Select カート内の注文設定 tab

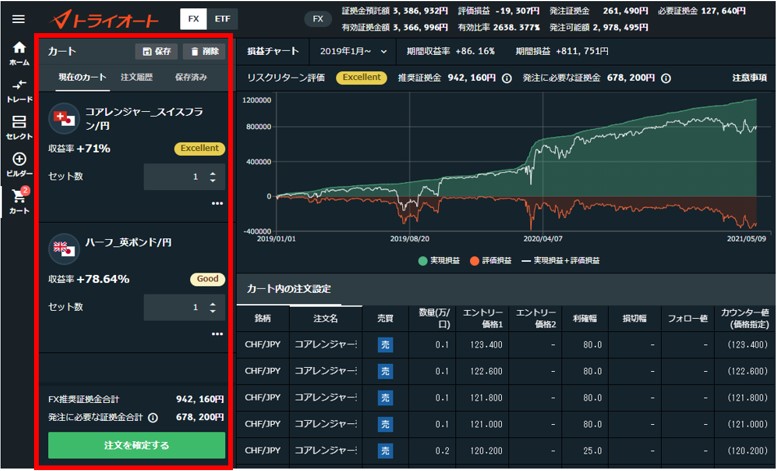289,289
